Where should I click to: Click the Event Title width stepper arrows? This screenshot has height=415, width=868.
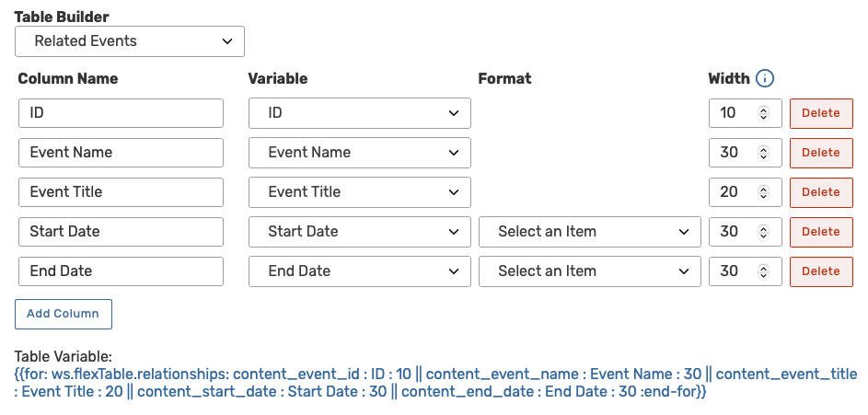pyautogui.click(x=763, y=192)
